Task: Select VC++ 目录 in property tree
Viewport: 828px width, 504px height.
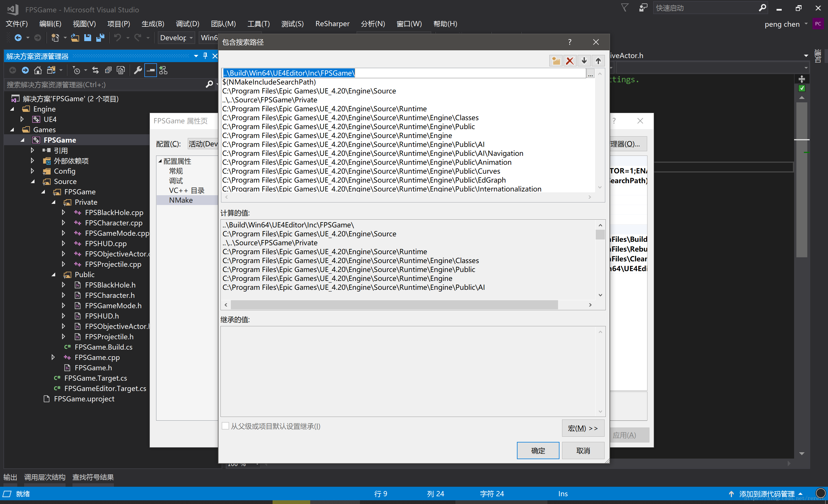Action: pyautogui.click(x=187, y=191)
